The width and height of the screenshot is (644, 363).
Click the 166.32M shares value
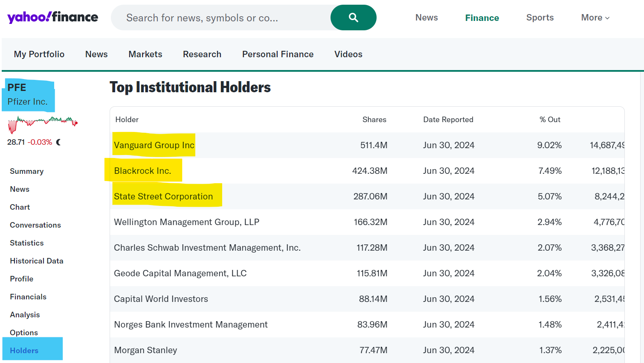coord(371,222)
